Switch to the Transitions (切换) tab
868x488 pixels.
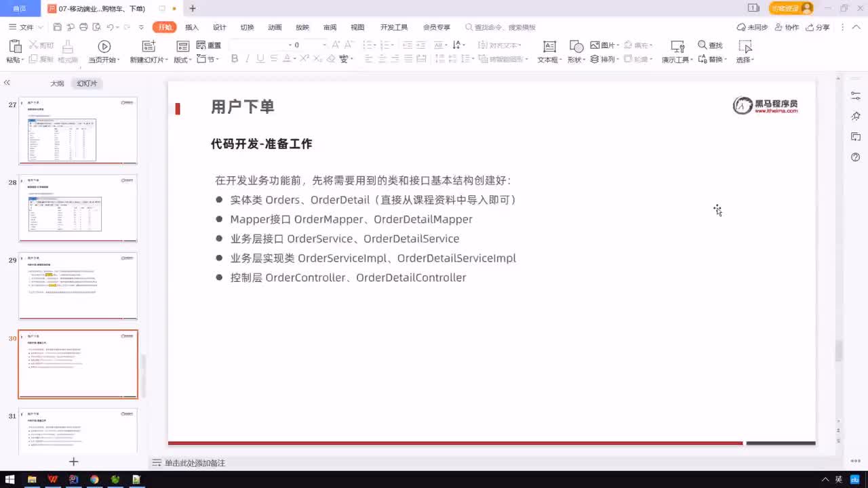[x=247, y=27]
